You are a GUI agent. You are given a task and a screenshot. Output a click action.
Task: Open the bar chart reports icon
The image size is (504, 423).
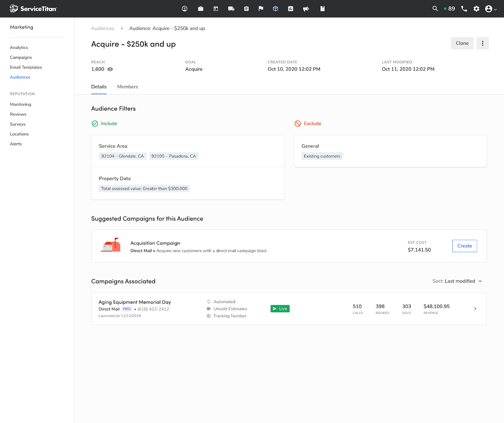pyautogui.click(x=291, y=8)
